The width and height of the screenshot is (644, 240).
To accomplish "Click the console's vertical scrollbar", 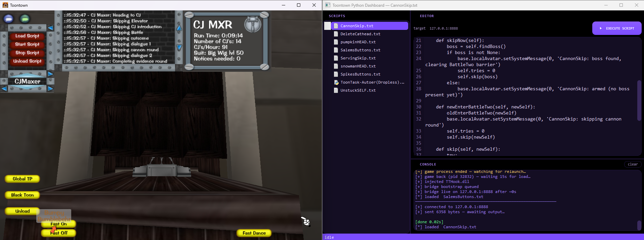I will 639,225.
